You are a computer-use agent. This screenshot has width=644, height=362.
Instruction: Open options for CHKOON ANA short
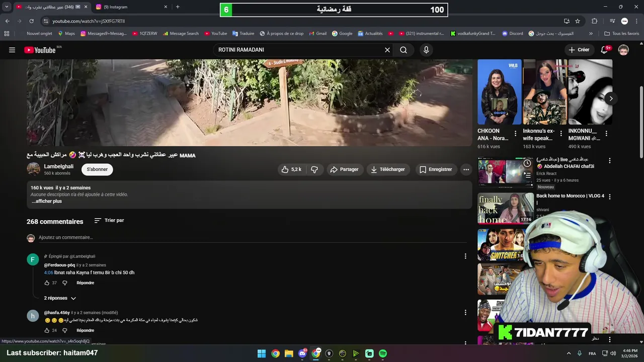pyautogui.click(x=515, y=133)
